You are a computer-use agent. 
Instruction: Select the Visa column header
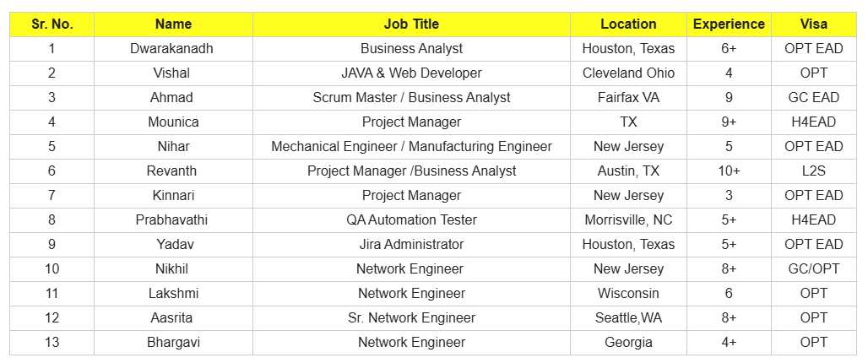(x=813, y=24)
